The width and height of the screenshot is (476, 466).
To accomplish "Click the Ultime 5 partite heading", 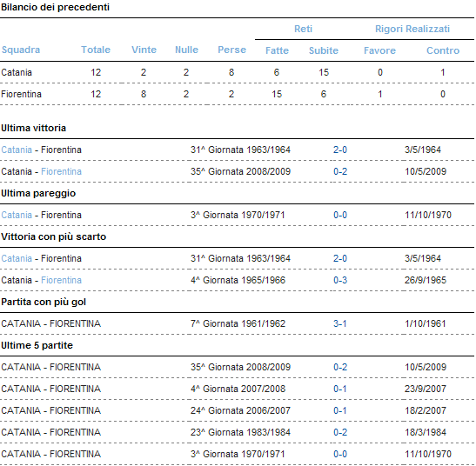I will pos(37,345).
